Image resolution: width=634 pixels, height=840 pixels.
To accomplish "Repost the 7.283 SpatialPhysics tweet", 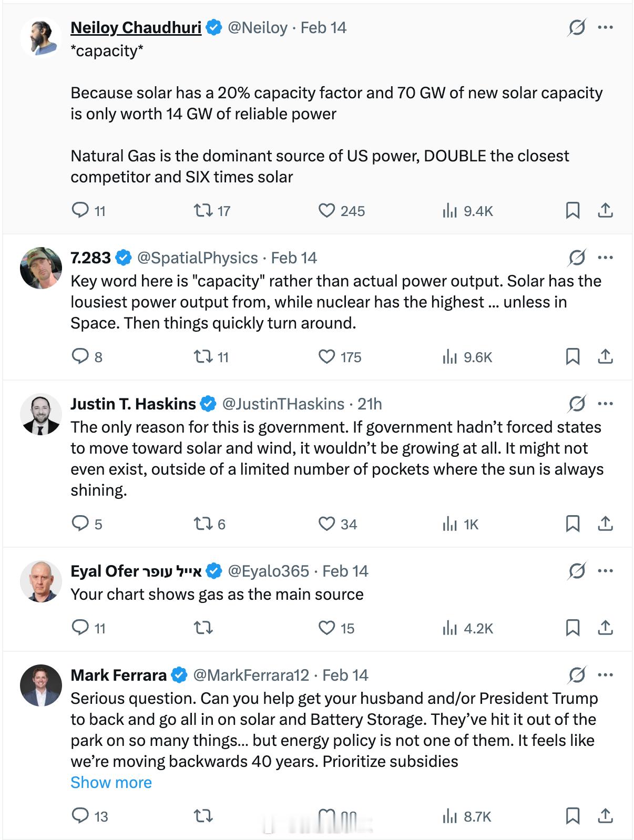I will 203,357.
